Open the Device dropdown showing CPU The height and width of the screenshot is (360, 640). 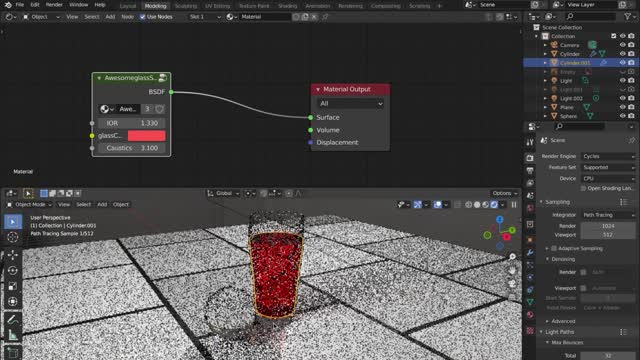point(608,178)
